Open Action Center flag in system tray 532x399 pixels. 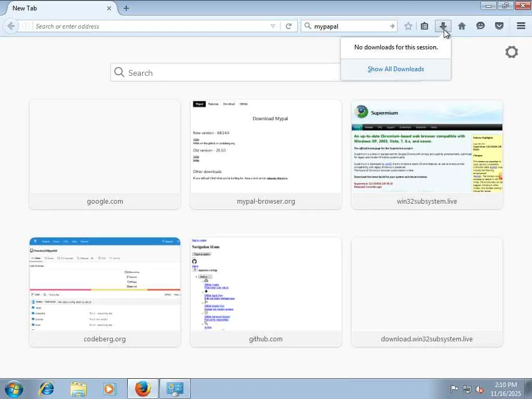tap(454, 389)
